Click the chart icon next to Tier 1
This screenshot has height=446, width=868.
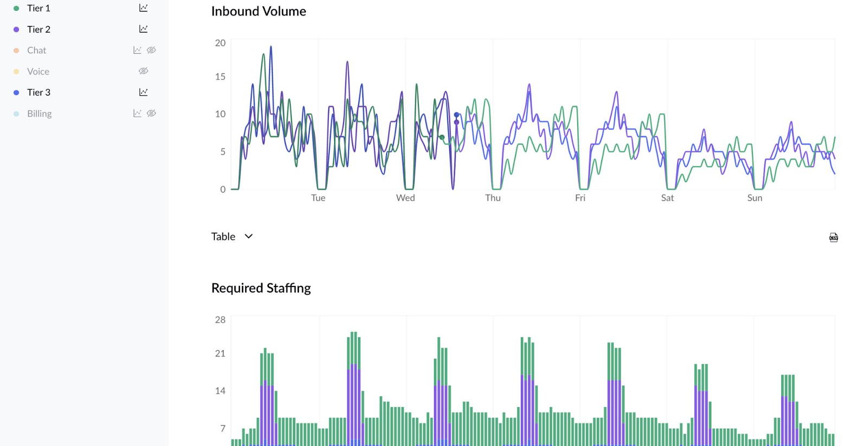[x=143, y=8]
